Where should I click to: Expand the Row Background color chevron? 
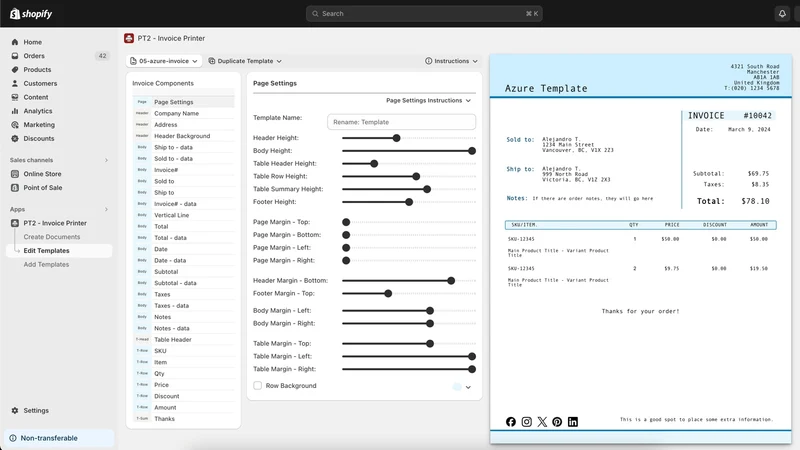point(468,387)
